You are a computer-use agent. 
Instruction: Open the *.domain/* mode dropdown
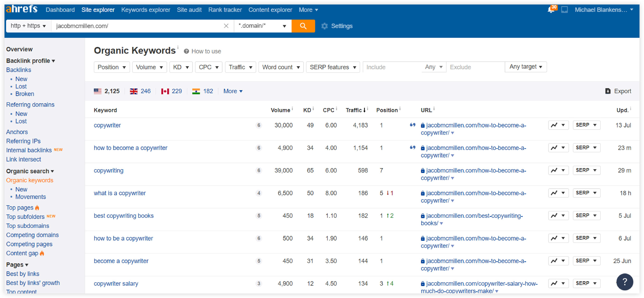coord(262,26)
